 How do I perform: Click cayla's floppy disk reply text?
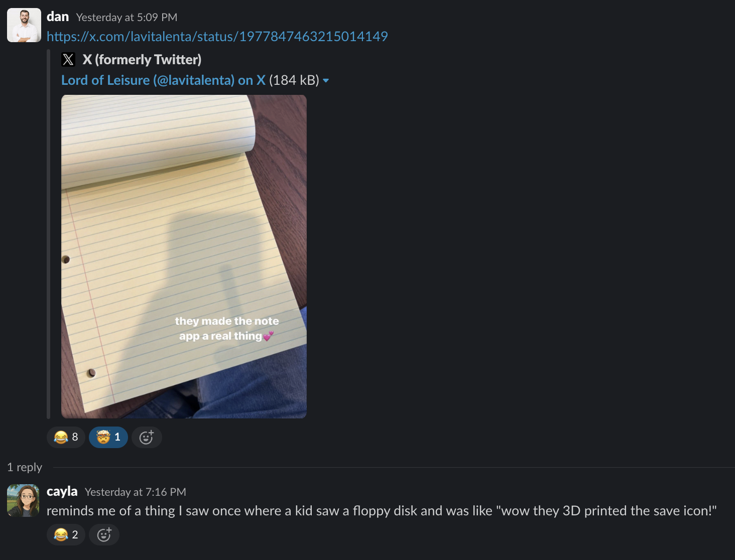382,511
